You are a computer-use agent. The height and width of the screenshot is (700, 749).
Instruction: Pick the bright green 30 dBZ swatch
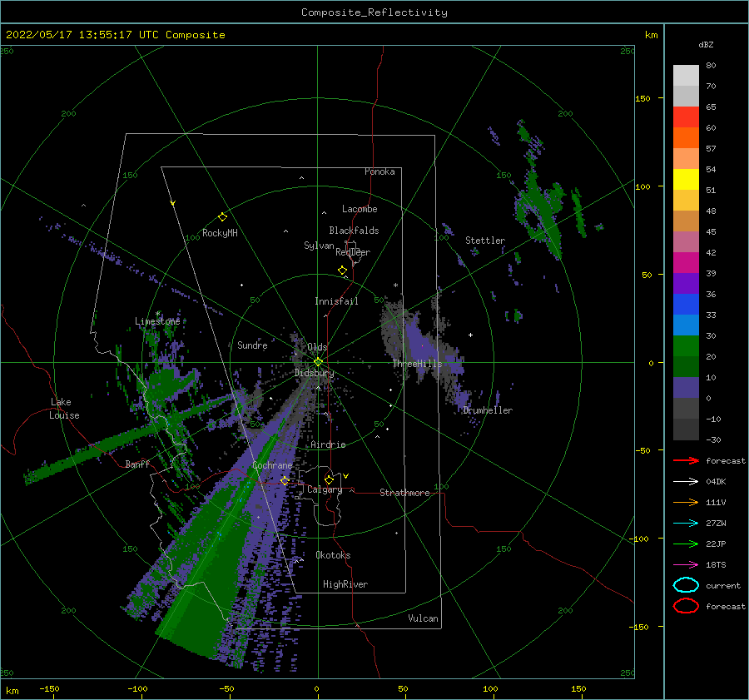(x=686, y=346)
